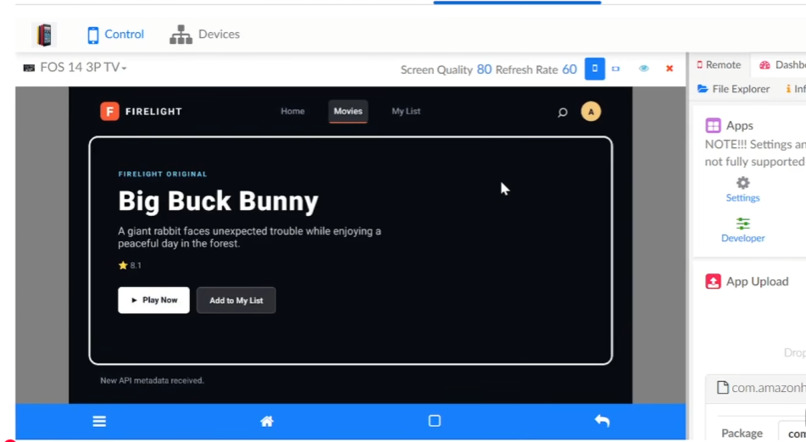Image resolution: width=806 pixels, height=442 pixels.
Task: Click the Info tab
Action: coord(796,89)
